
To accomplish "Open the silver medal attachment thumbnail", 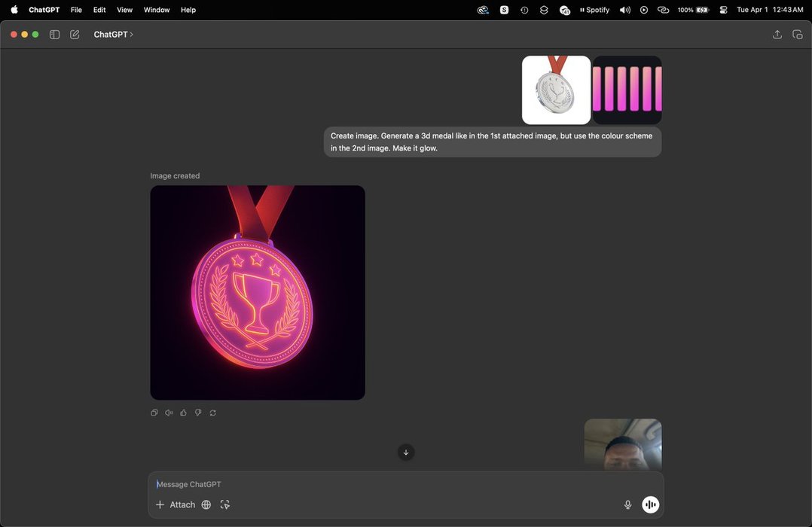I will (x=556, y=90).
